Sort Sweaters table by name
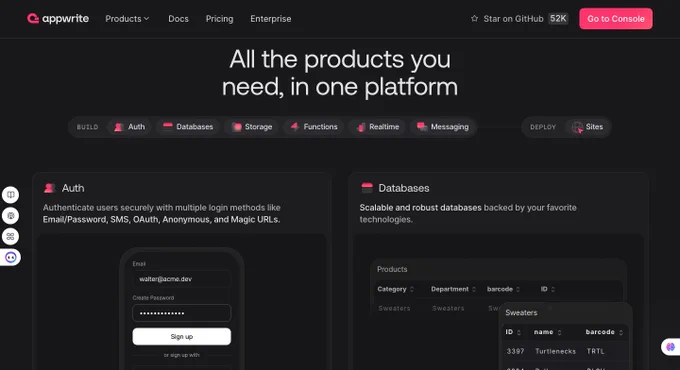This screenshot has height=370, width=680. [x=548, y=332]
